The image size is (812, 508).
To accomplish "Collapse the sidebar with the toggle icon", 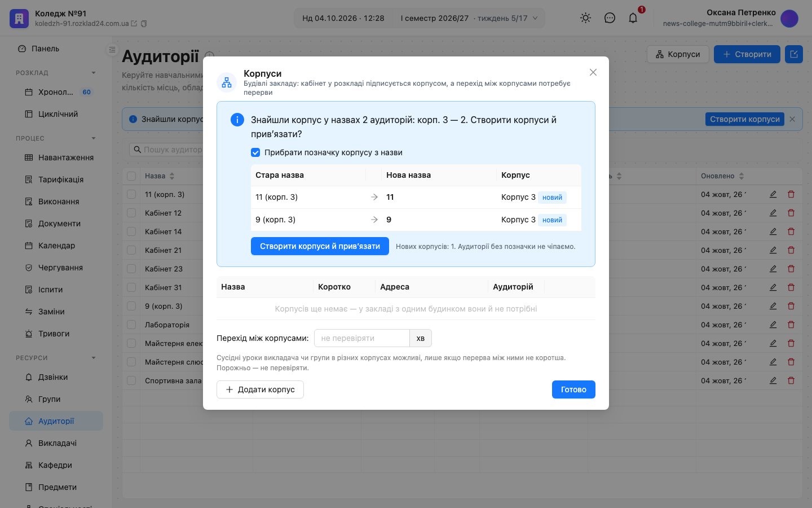I will pyautogui.click(x=112, y=50).
